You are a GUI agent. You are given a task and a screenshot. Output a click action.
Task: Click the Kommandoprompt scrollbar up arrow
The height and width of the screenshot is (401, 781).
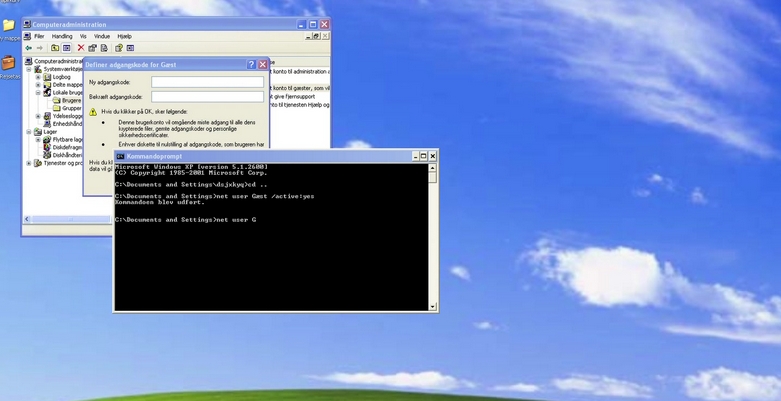[432, 168]
